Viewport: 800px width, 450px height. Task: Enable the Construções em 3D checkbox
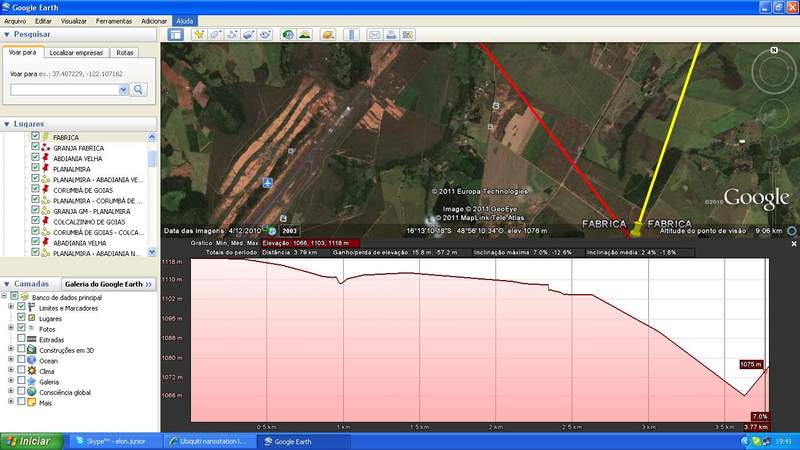pyautogui.click(x=21, y=349)
